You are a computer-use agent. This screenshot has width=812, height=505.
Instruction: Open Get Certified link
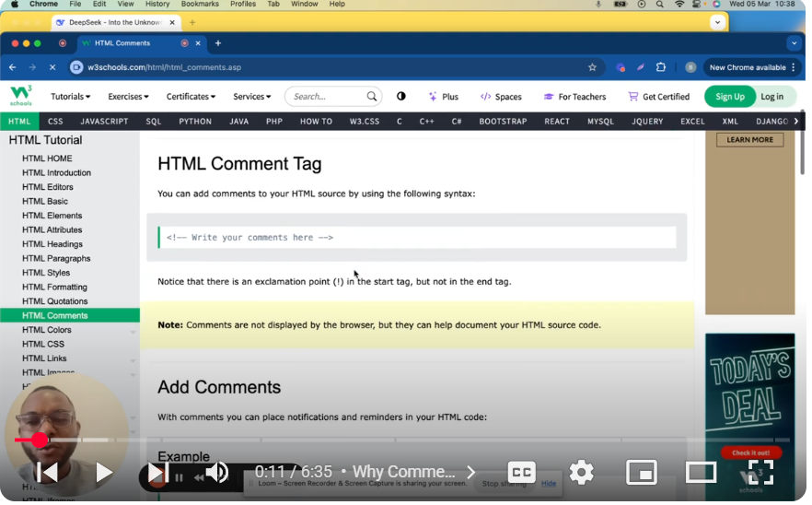click(x=659, y=97)
